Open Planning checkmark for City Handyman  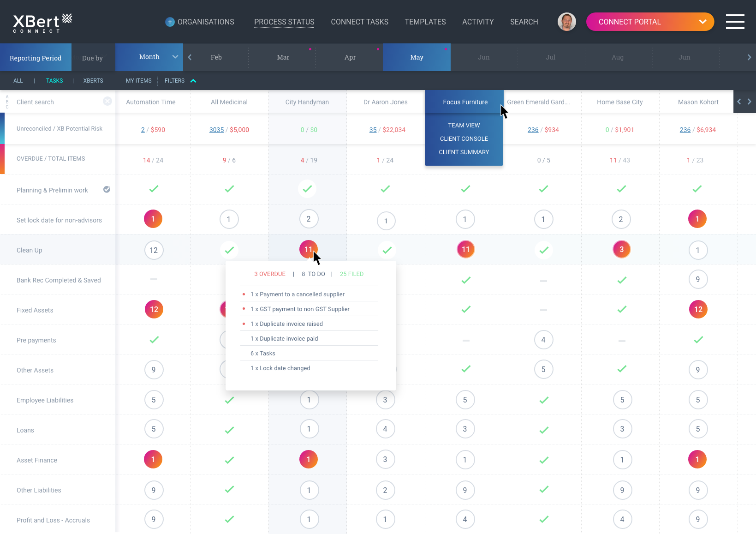click(x=308, y=189)
